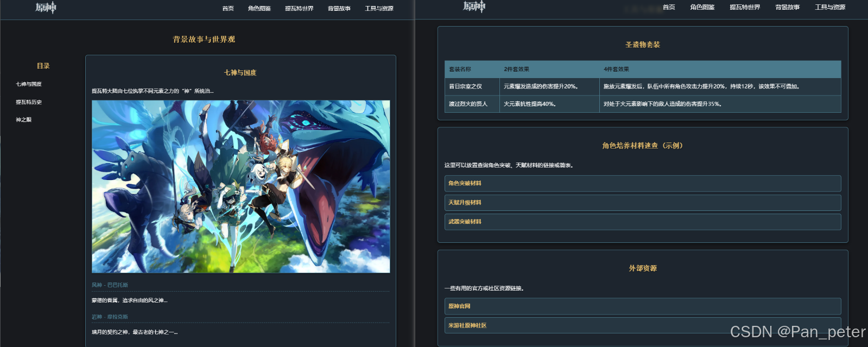The height and width of the screenshot is (347, 868).
Task: Click the 这里可以放置查询 description text
Action: [x=509, y=165]
